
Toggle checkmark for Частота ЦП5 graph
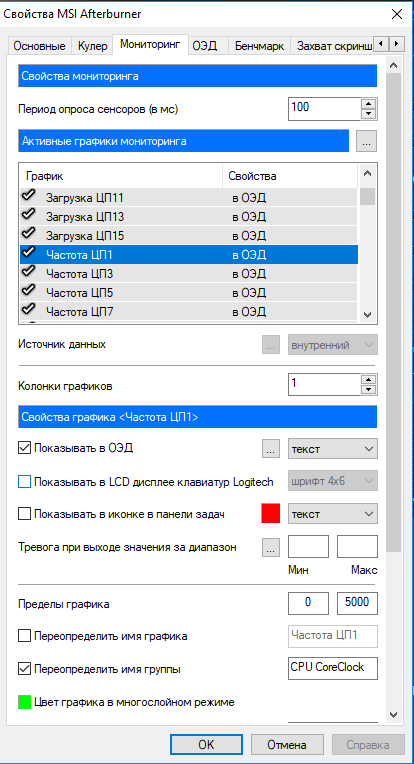[29, 291]
